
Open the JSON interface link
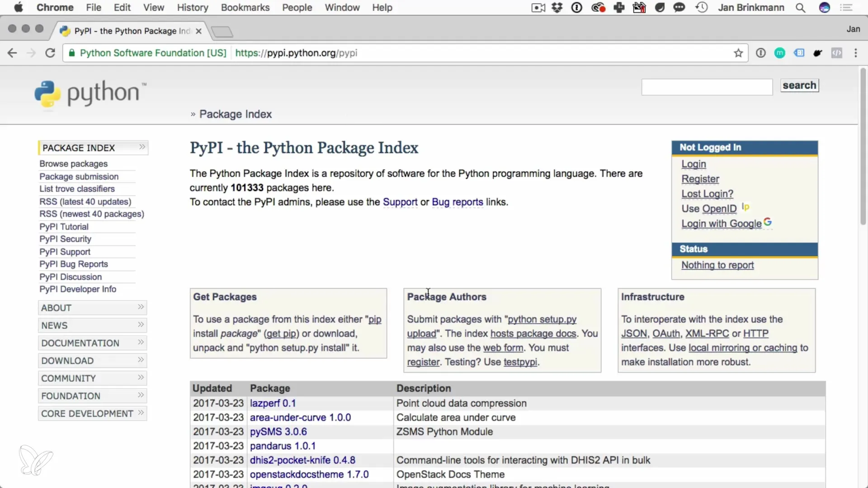(634, 333)
